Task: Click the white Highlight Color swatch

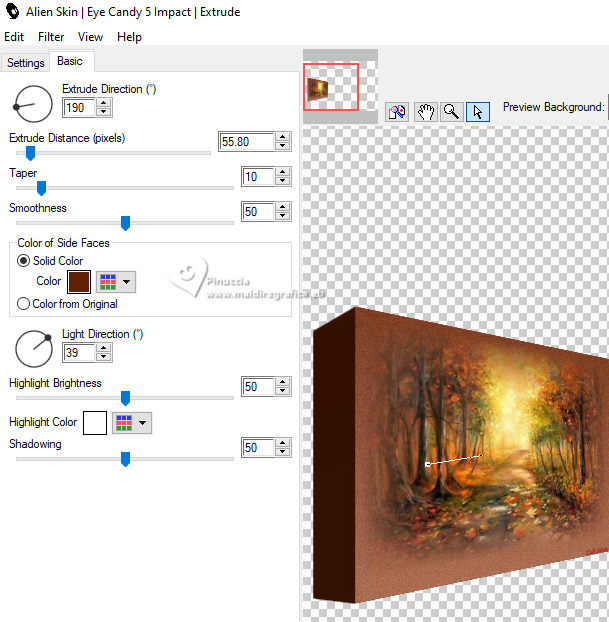Action: [x=95, y=423]
